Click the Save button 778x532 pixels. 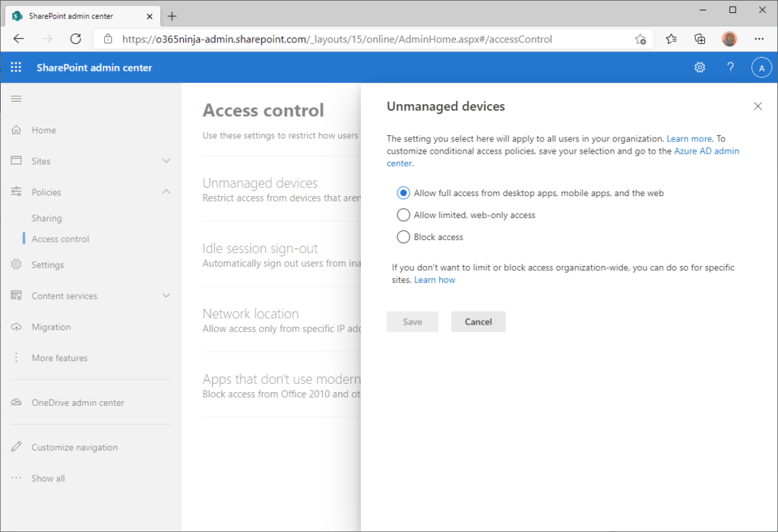point(413,321)
